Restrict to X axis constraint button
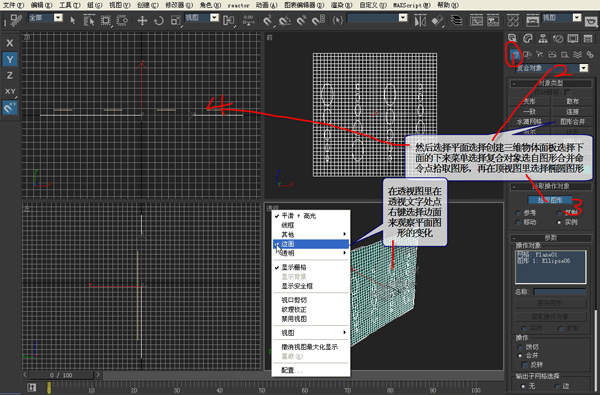 [x=10, y=43]
